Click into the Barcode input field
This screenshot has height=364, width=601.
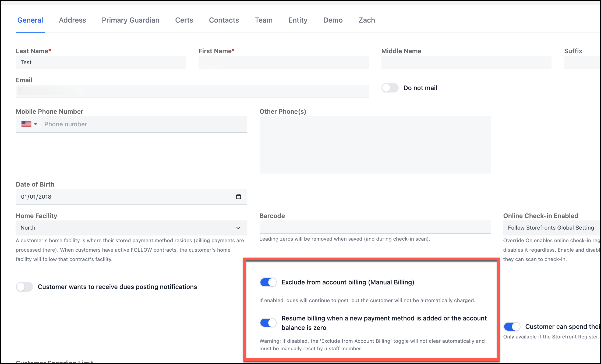click(375, 227)
